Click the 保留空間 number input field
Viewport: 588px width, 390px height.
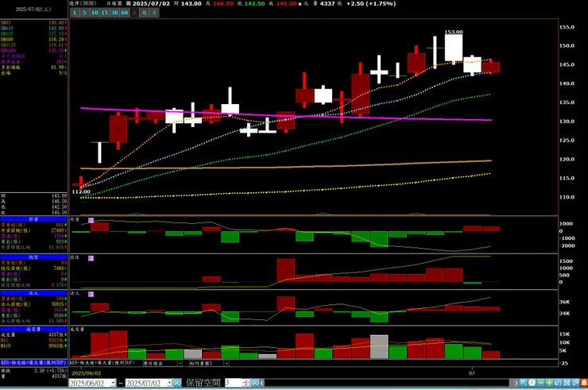click(234, 383)
